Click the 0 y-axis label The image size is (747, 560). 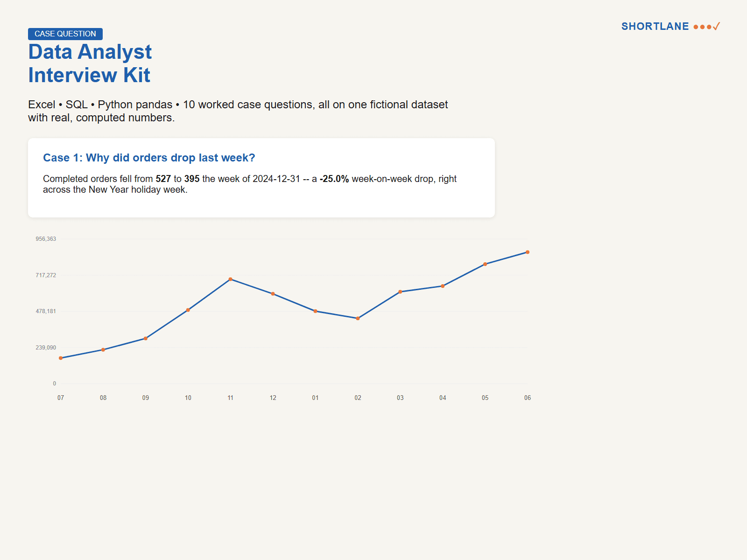[54, 384]
